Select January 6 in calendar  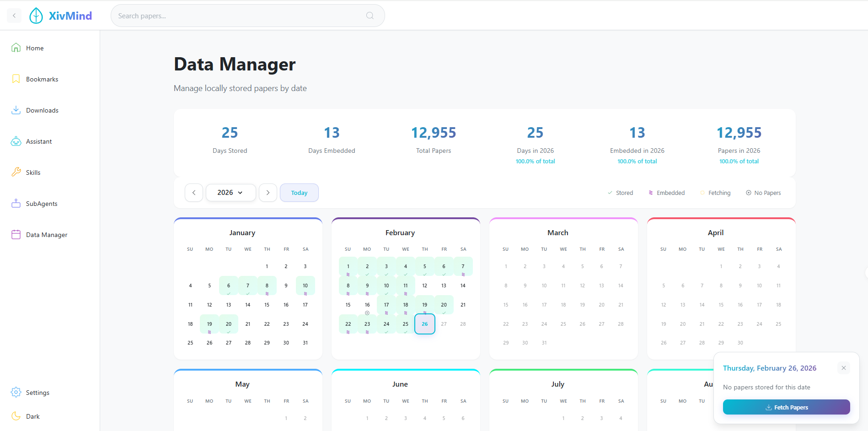point(229,286)
